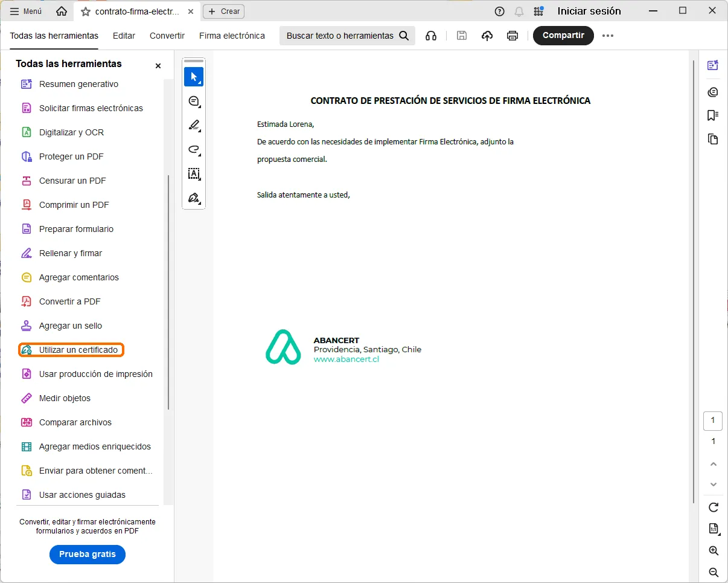Click the Crear new tab button

[224, 11]
